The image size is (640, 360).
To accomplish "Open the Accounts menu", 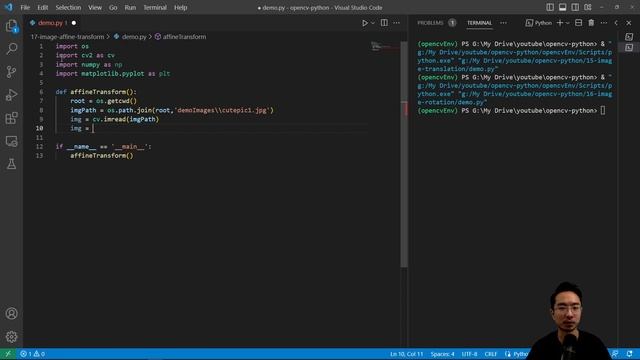I will tap(11, 313).
